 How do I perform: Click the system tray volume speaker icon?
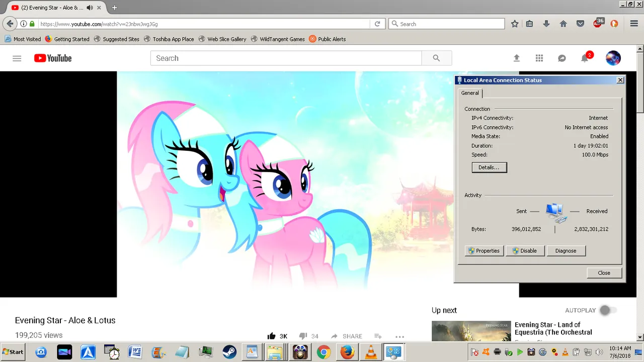tap(599, 352)
